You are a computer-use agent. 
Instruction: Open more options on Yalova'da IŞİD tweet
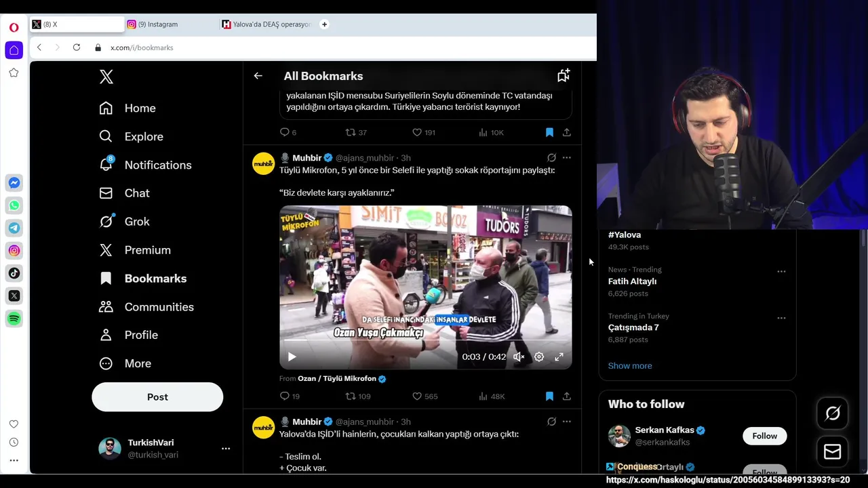(x=567, y=422)
